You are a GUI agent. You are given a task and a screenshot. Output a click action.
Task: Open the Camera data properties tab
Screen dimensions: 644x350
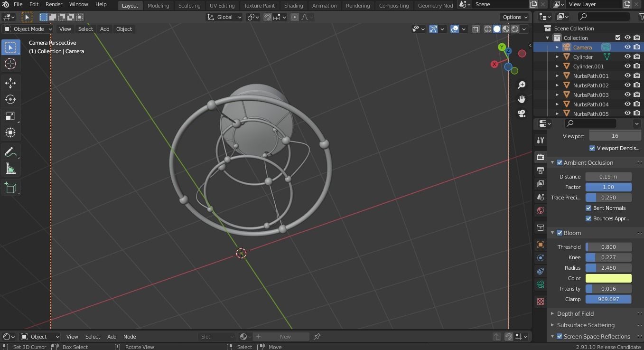click(x=540, y=284)
